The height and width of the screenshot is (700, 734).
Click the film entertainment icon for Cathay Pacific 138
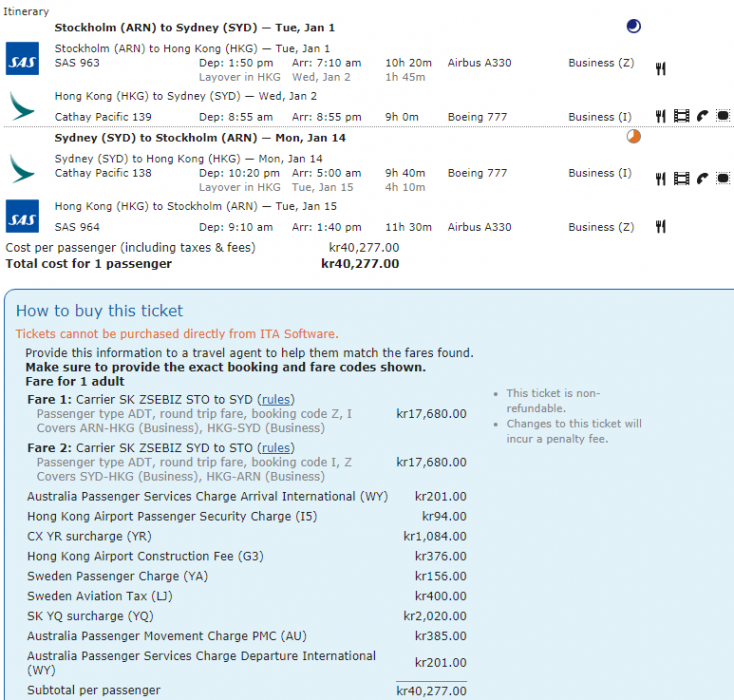tap(682, 179)
